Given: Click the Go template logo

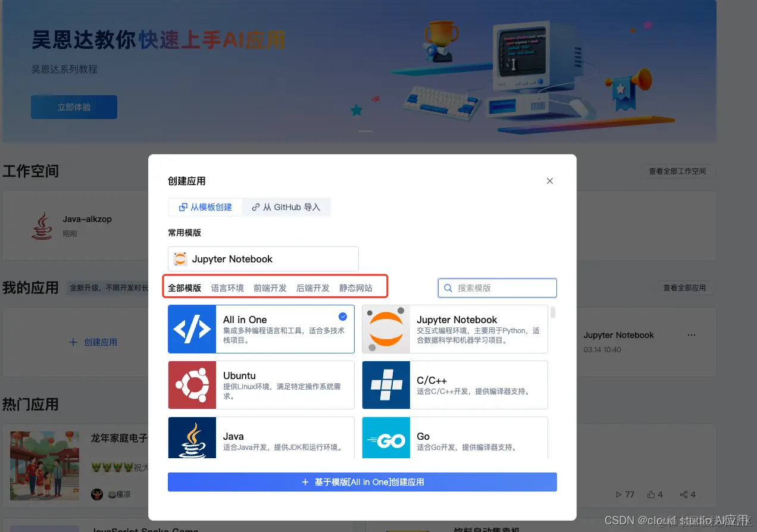Looking at the screenshot, I should [386, 437].
